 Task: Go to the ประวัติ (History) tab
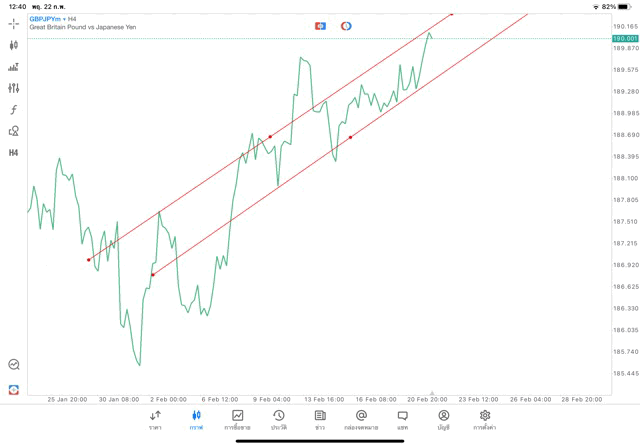[x=278, y=419]
